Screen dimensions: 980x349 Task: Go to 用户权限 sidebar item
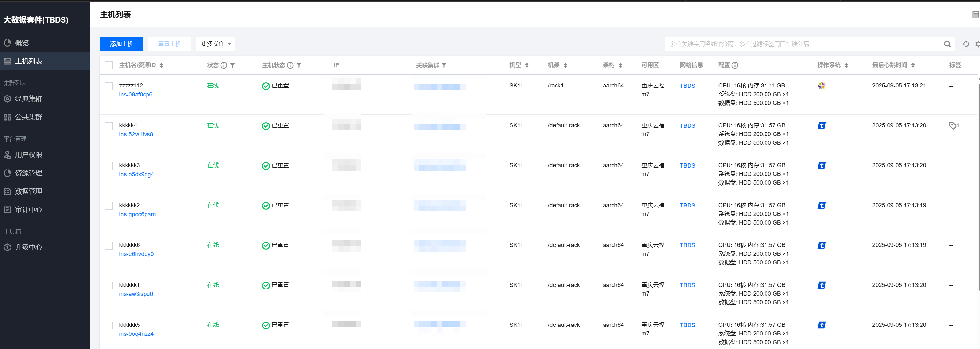(29, 155)
